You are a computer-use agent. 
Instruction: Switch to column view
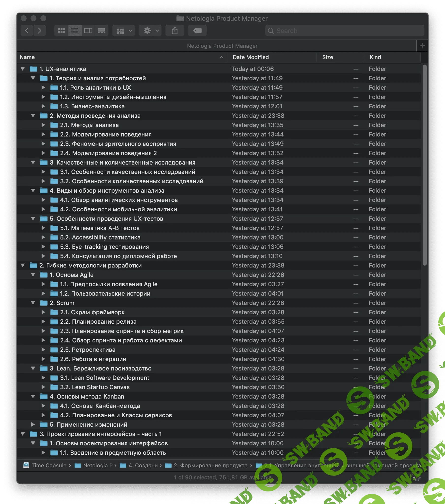coord(88,31)
